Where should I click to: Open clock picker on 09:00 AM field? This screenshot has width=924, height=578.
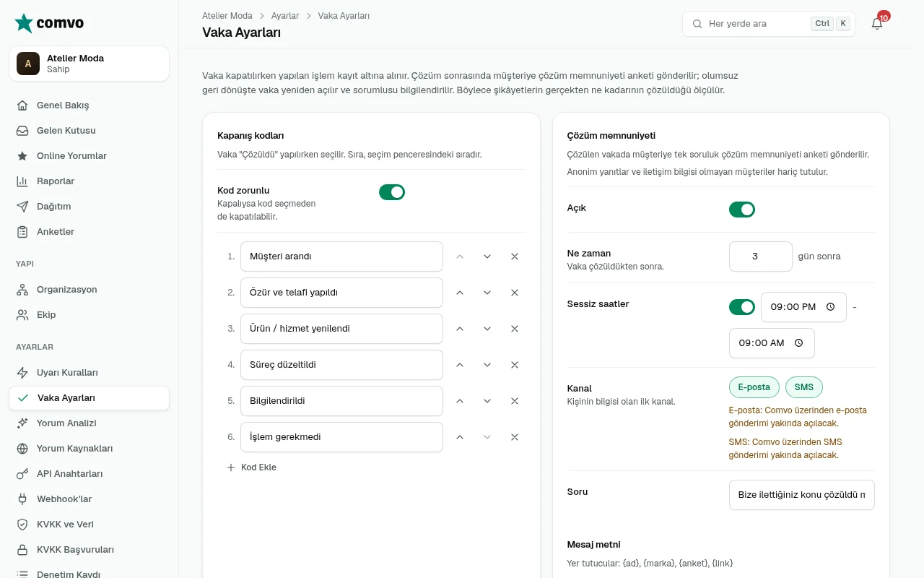pyautogui.click(x=799, y=343)
